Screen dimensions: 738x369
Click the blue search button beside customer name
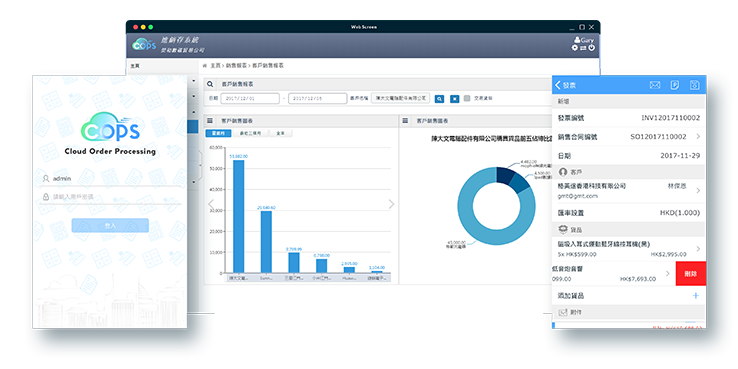(x=439, y=99)
